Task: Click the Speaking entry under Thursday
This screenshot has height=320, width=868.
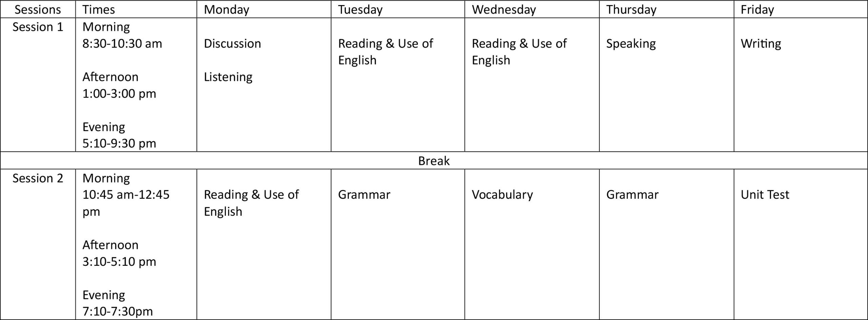Action: pyautogui.click(x=631, y=44)
